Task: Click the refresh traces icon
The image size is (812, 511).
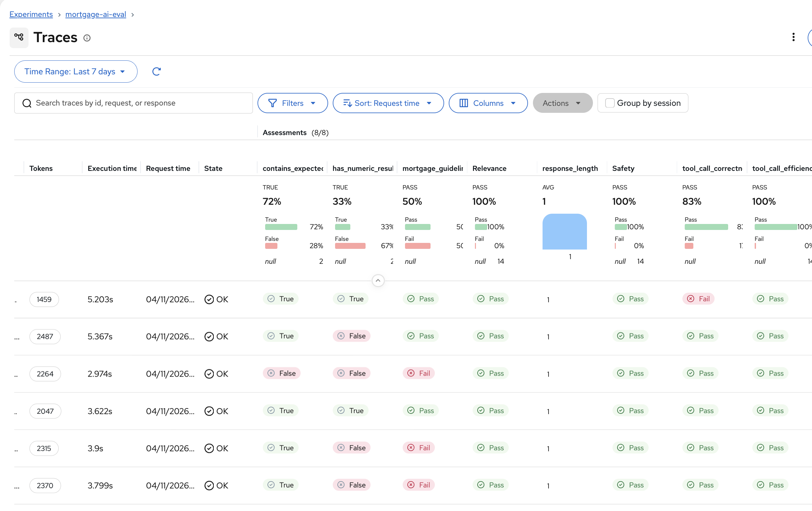Action: (x=156, y=72)
